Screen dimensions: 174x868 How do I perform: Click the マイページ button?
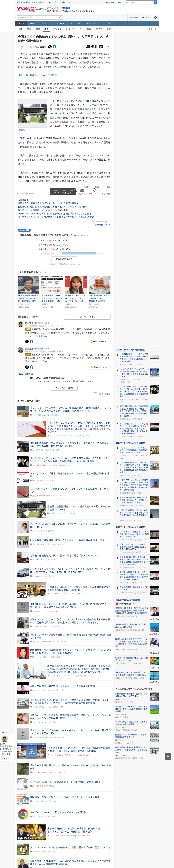[133, 18]
